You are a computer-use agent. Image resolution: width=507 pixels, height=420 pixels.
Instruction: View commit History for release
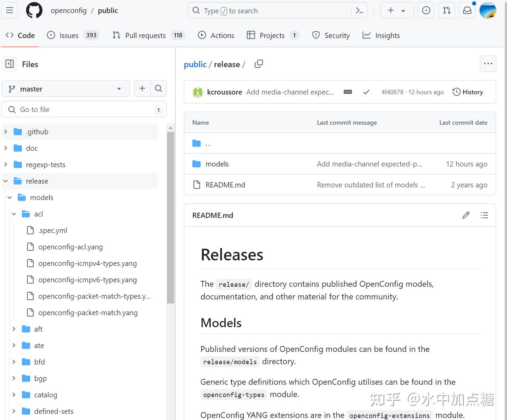coord(468,92)
